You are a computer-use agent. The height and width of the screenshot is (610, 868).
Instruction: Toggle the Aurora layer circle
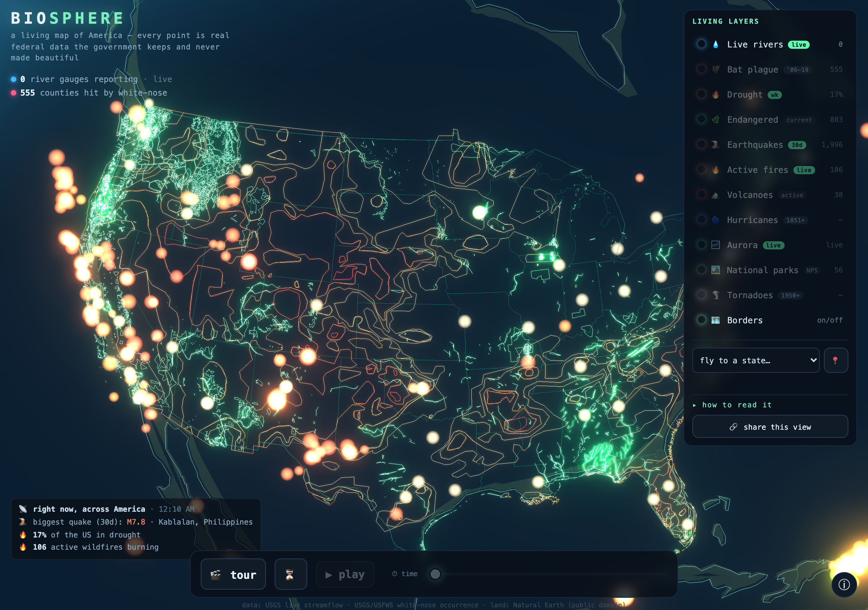pos(701,244)
